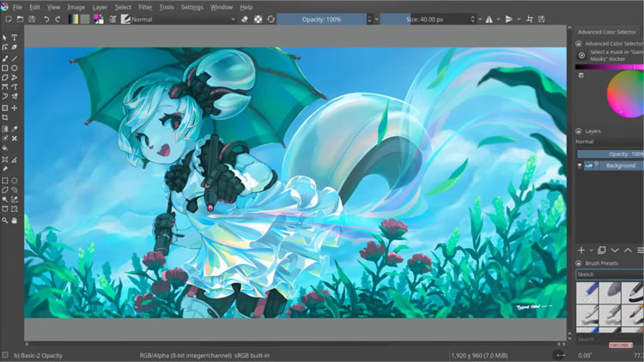The height and width of the screenshot is (362, 644).
Task: Select the Crop tool
Action: point(4,118)
